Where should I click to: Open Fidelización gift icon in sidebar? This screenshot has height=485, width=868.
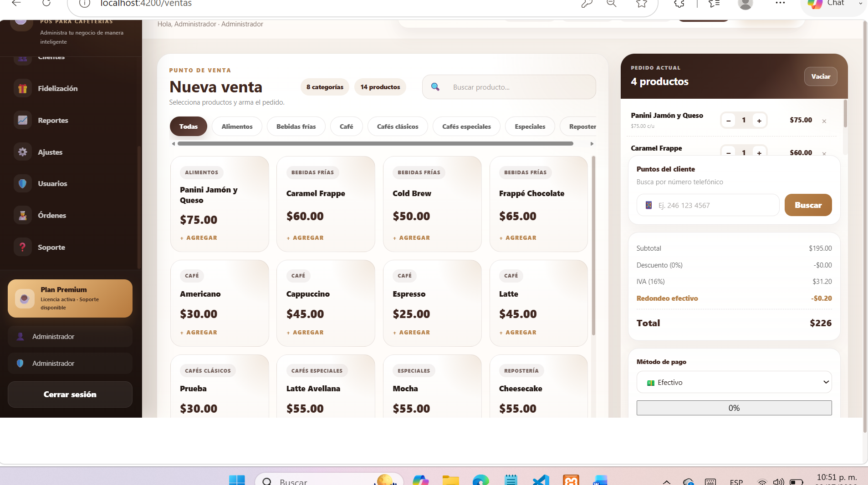(x=22, y=89)
